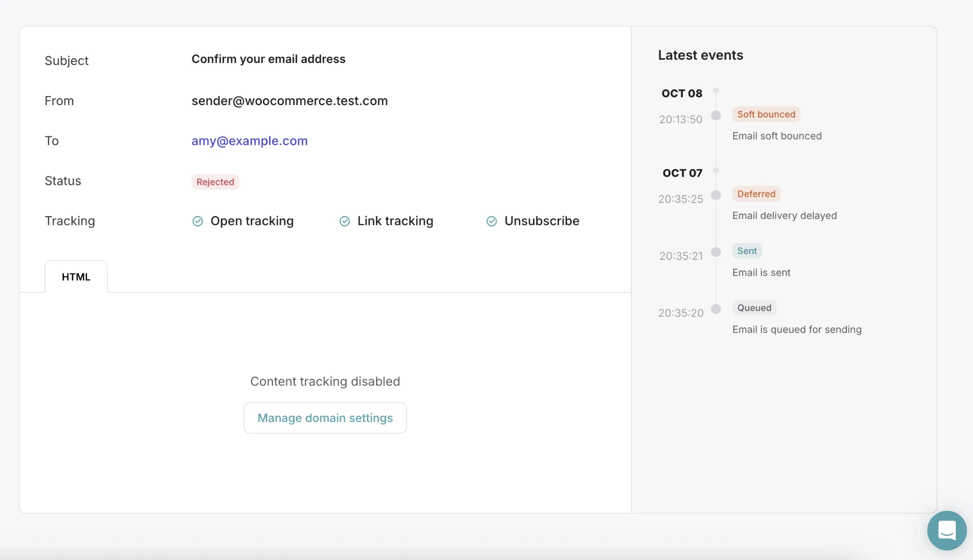Click the 'Subject' field label

tap(66, 61)
